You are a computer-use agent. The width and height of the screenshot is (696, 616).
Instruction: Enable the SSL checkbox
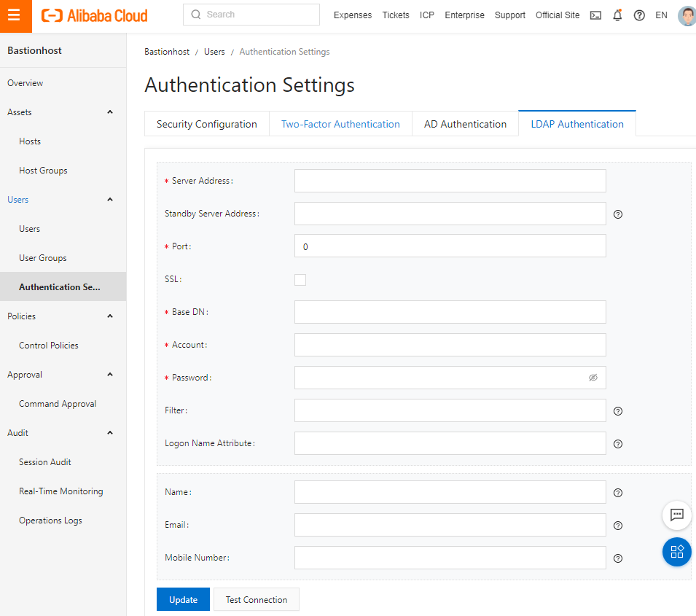pyautogui.click(x=300, y=279)
